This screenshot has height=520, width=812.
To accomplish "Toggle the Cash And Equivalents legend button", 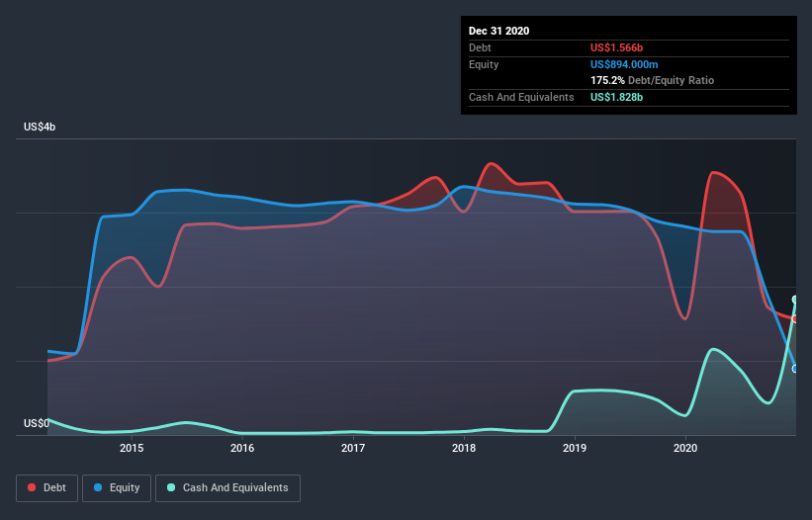I will pyautogui.click(x=227, y=488).
